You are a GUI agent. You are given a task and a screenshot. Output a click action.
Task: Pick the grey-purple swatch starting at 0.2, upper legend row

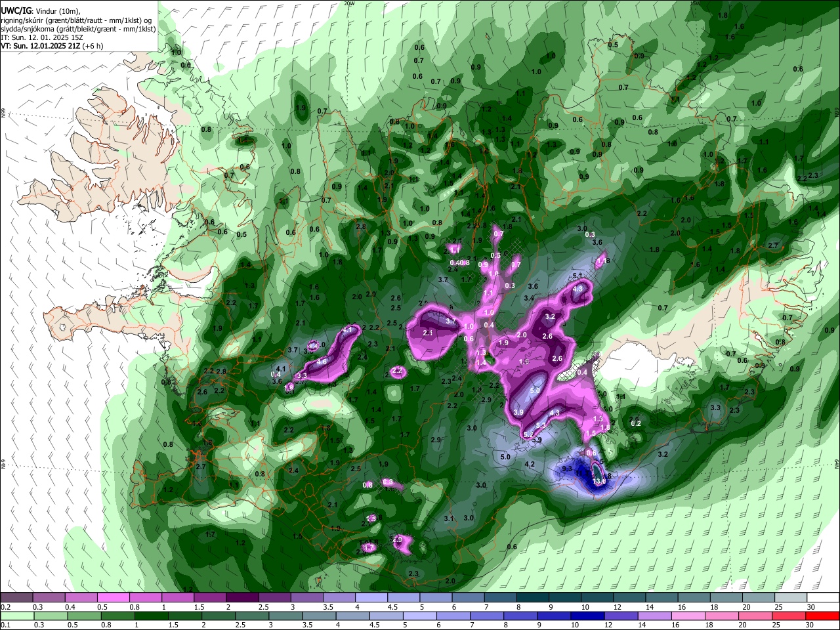tap(16, 598)
